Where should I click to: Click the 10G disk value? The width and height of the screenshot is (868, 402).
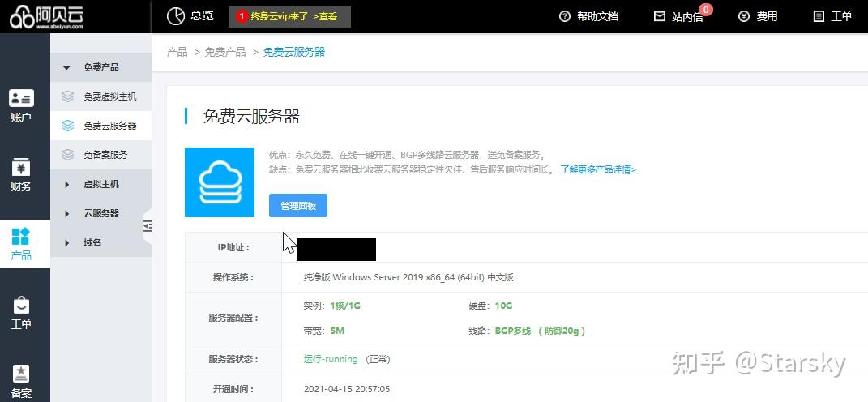(x=504, y=306)
